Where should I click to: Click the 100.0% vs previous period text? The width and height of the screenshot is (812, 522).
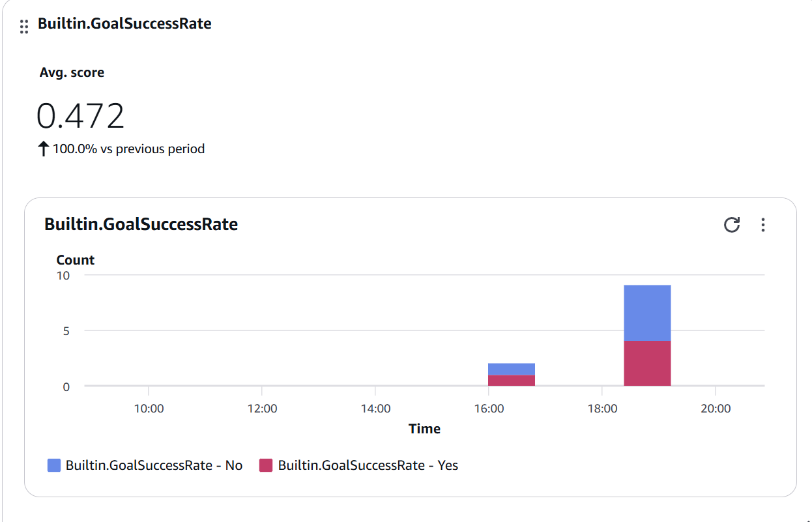pyautogui.click(x=128, y=149)
